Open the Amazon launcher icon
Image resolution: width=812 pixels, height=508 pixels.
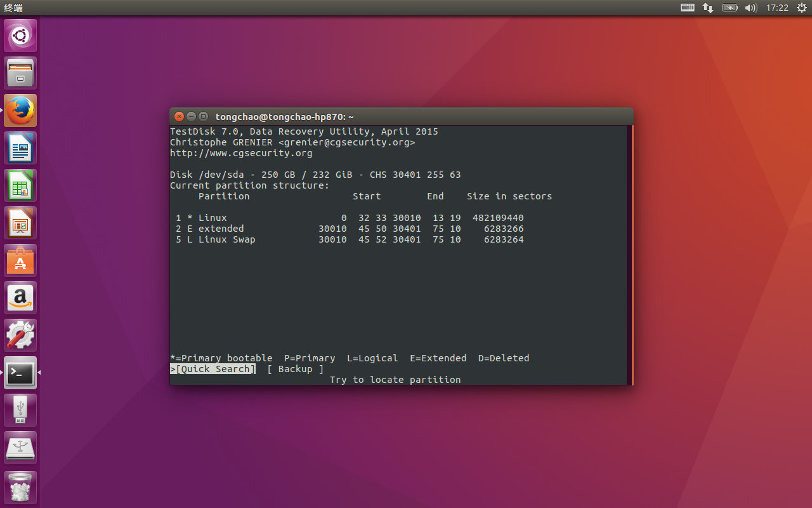pyautogui.click(x=20, y=298)
